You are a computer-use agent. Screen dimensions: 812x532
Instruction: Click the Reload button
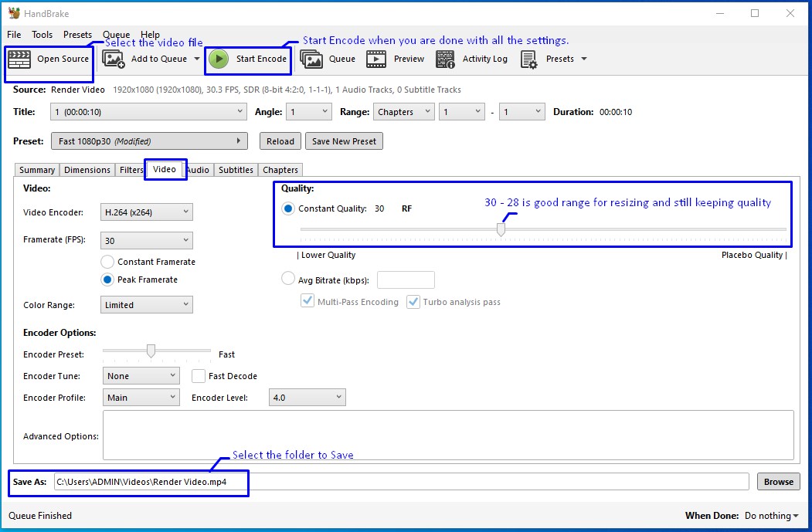click(280, 141)
